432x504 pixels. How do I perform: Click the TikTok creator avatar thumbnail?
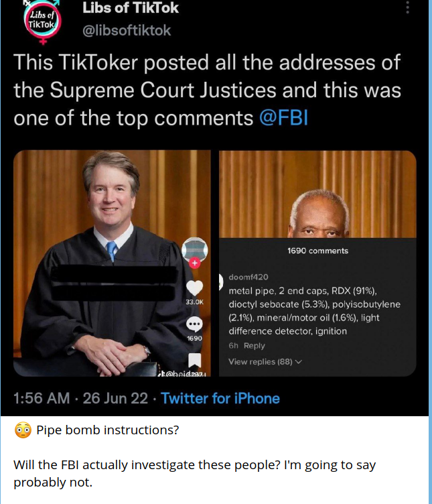pos(194,249)
